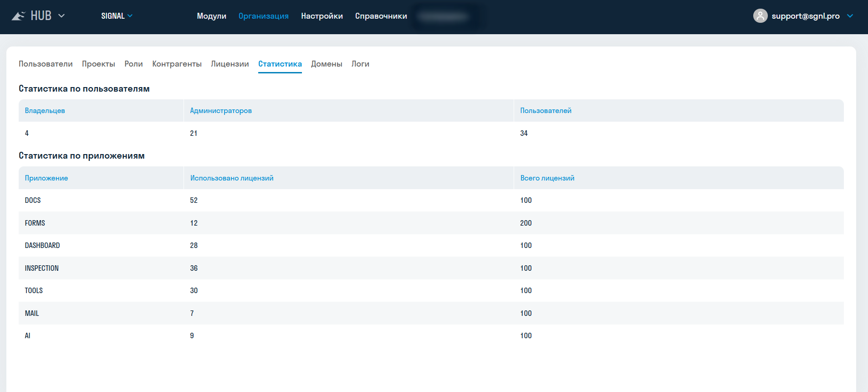Select the FORMS application row
The image size is (868, 392).
point(431,223)
